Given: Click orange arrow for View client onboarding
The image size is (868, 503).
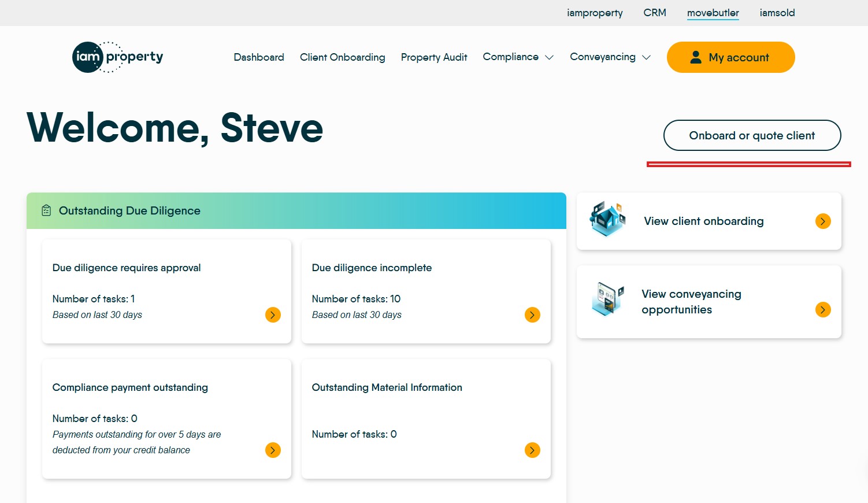Looking at the screenshot, I should coord(823,221).
